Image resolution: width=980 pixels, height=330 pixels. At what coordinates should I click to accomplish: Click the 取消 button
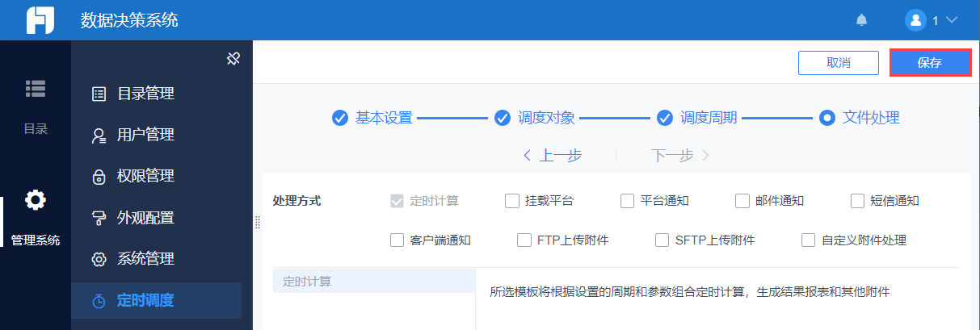point(838,63)
